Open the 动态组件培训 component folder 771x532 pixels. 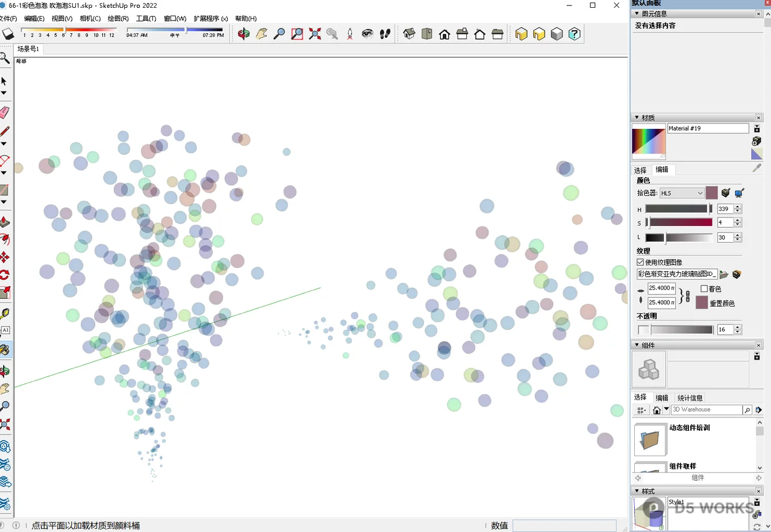tap(650, 439)
